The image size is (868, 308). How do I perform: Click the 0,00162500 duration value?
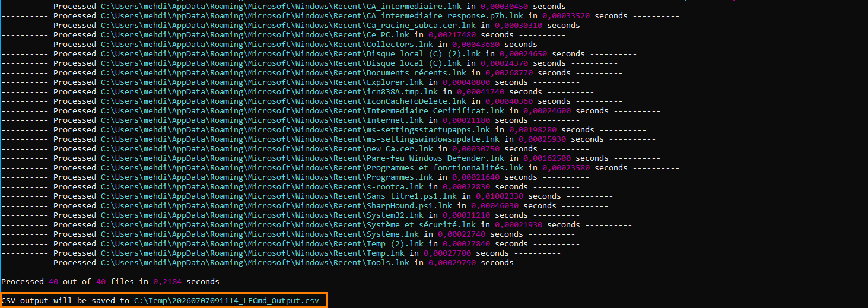[547, 158]
